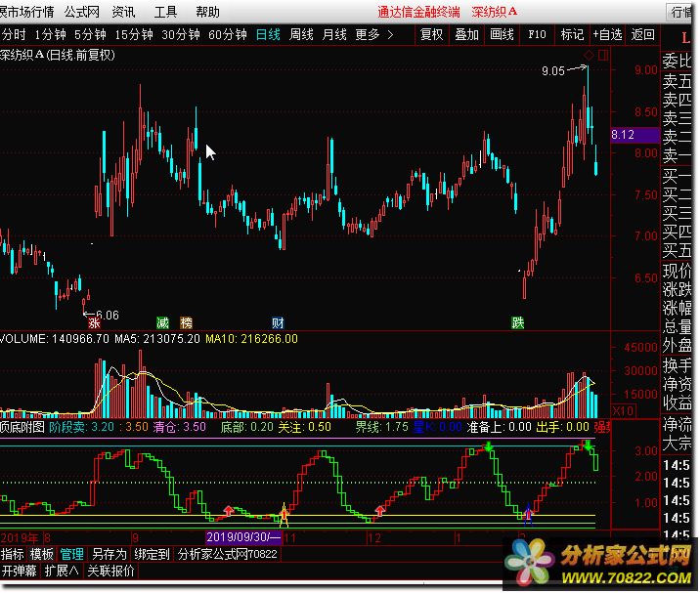
Task: Toggle 叠加 overlay mode
Action: click(x=467, y=34)
